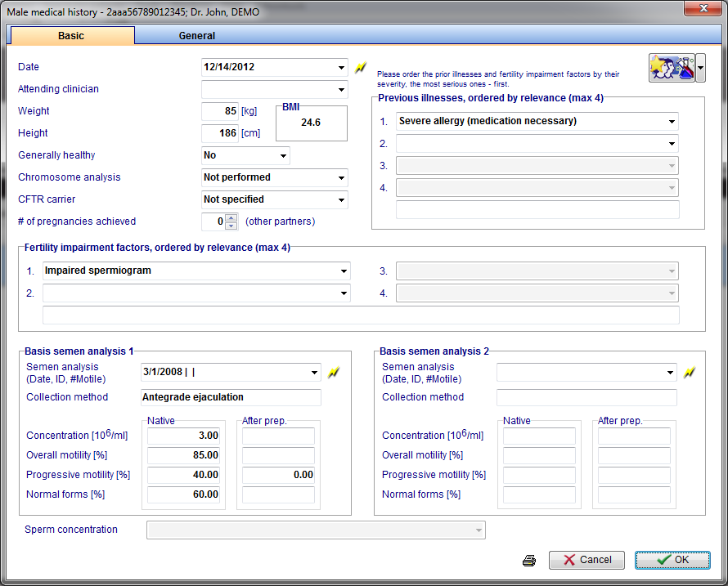The height and width of the screenshot is (586, 728).
Task: Click the 'Basis semen analysis 1' heading
Action: tap(79, 351)
